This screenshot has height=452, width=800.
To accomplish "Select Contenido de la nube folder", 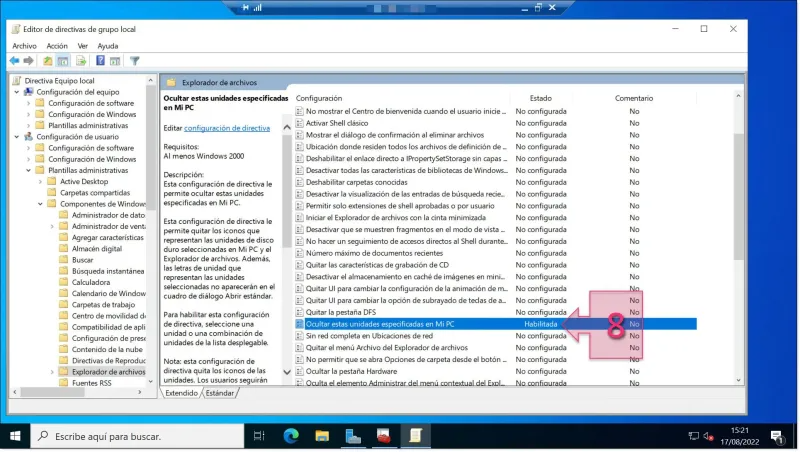I will [x=107, y=349].
